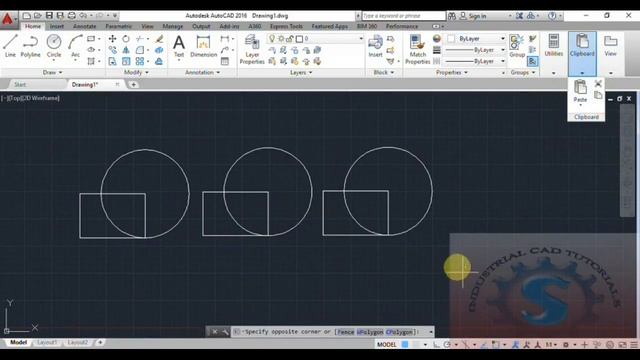The height and width of the screenshot is (360, 640).
Task: Expand the Block panel
Action: (384, 72)
